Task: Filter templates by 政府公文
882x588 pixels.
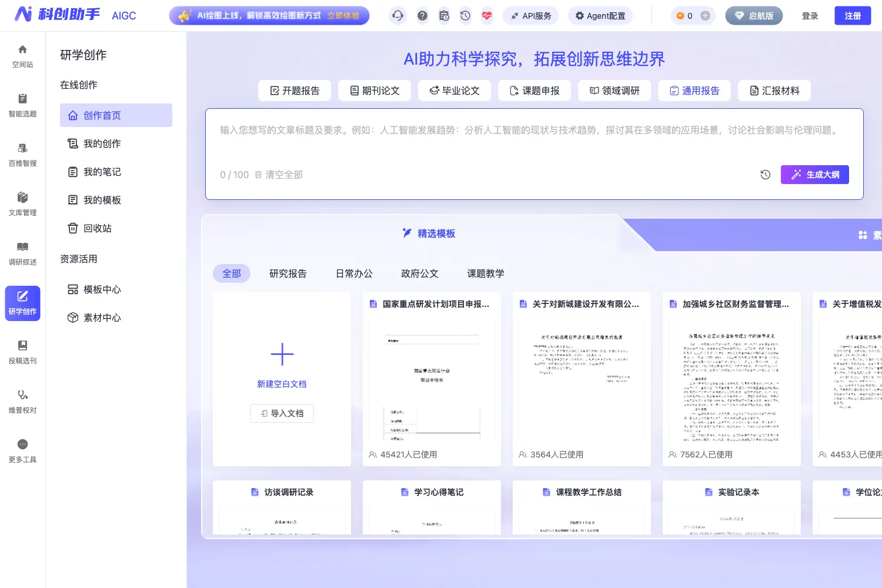Action: [420, 273]
